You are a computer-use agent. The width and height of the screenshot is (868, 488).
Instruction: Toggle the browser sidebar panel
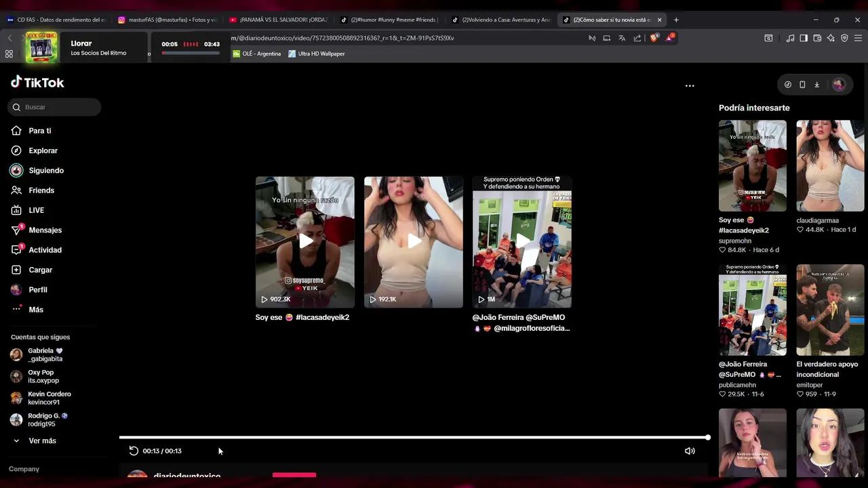[804, 38]
